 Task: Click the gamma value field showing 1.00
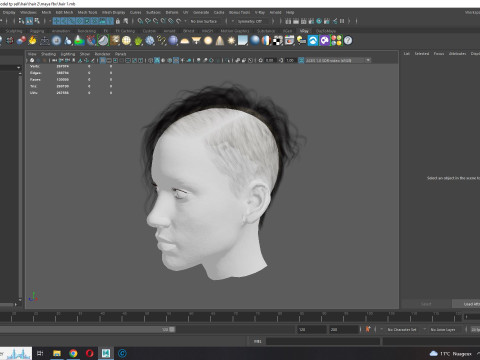tap(290, 60)
